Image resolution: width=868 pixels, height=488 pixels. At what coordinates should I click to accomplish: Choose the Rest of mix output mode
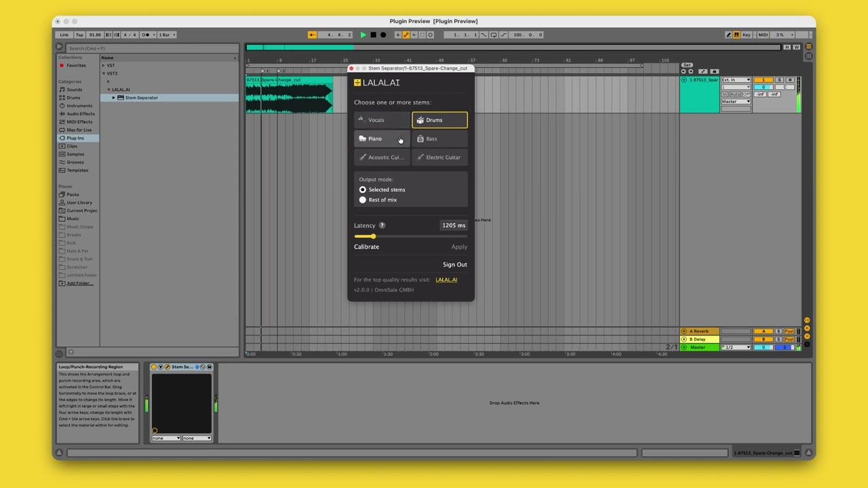363,200
